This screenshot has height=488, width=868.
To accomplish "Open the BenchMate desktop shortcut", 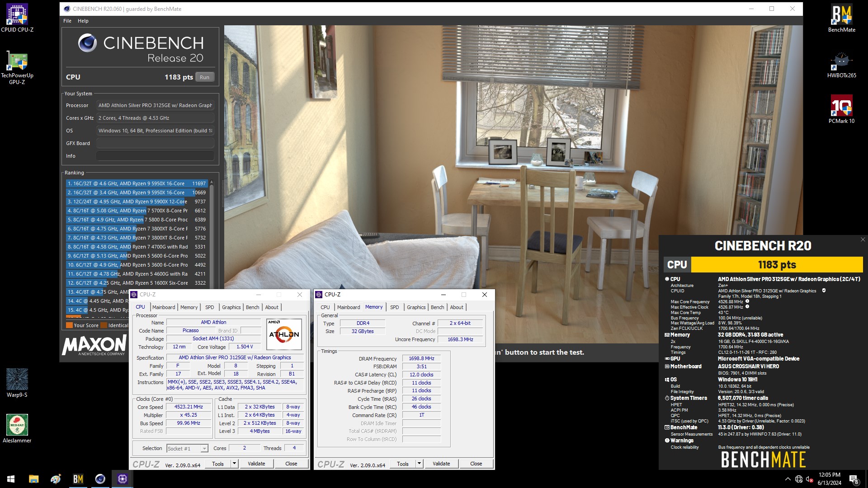I will [x=841, y=18].
